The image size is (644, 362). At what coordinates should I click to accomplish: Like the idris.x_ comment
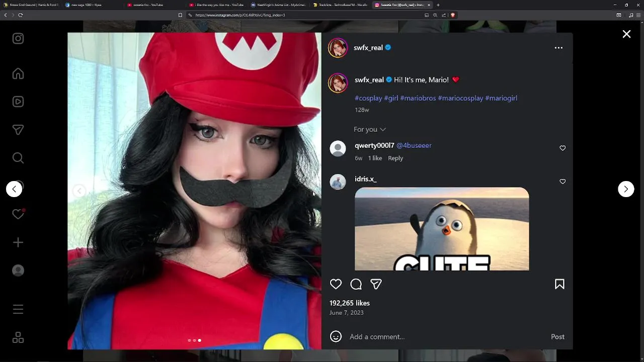(562, 182)
